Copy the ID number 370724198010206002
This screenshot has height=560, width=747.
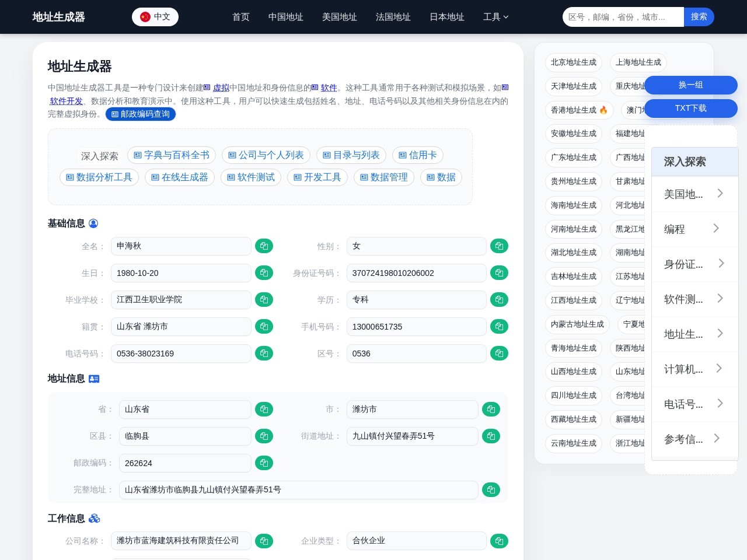(499, 273)
